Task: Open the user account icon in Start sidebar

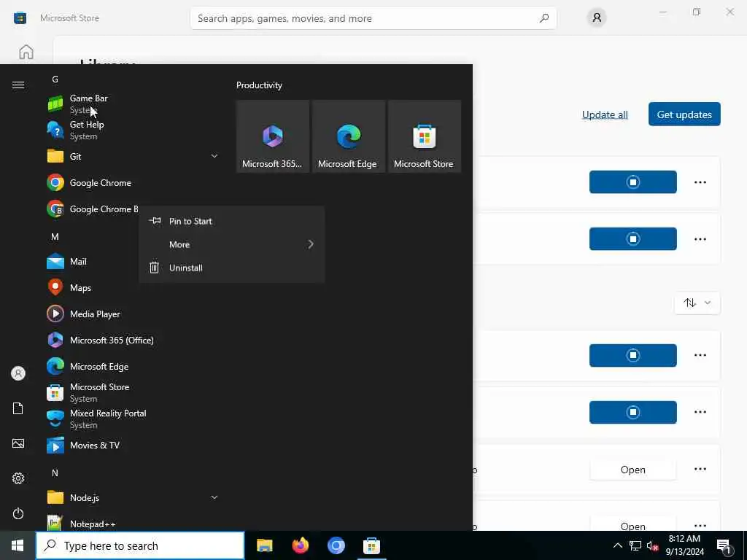Action: [x=18, y=373]
